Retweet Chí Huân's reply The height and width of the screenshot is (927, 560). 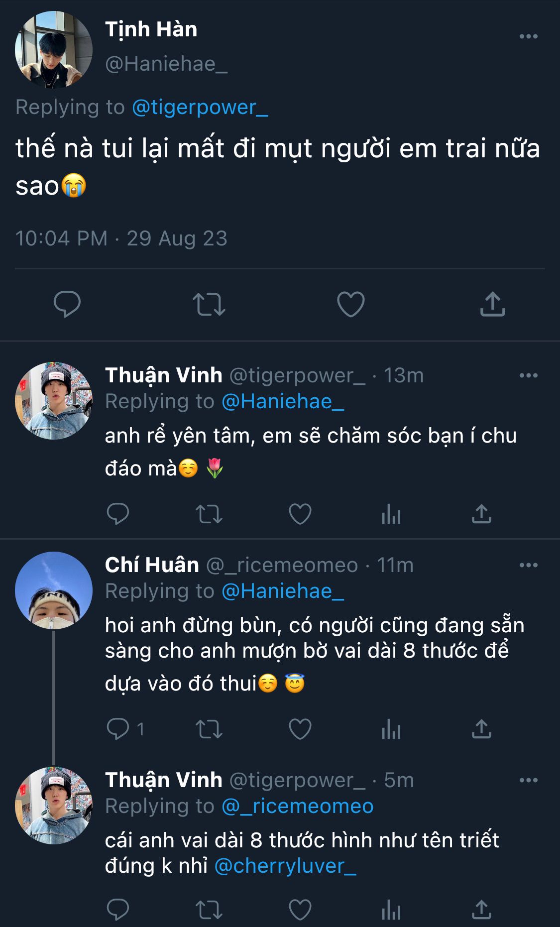209,729
